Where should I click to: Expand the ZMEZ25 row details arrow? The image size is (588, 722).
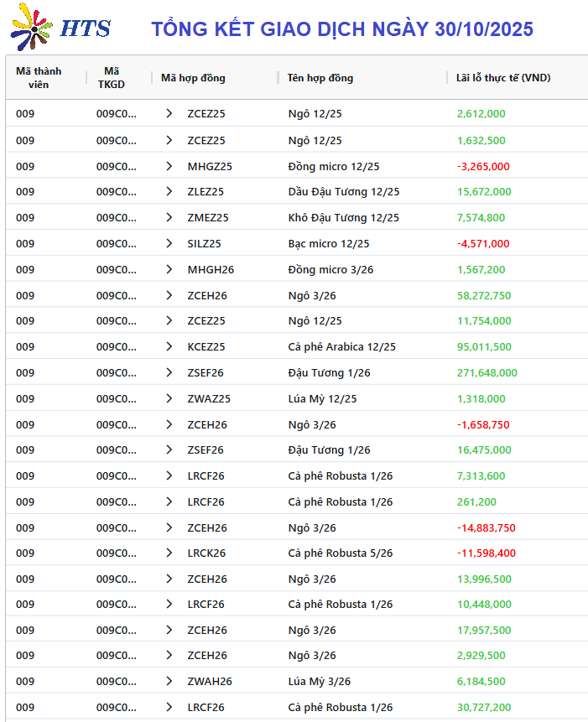click(x=169, y=217)
